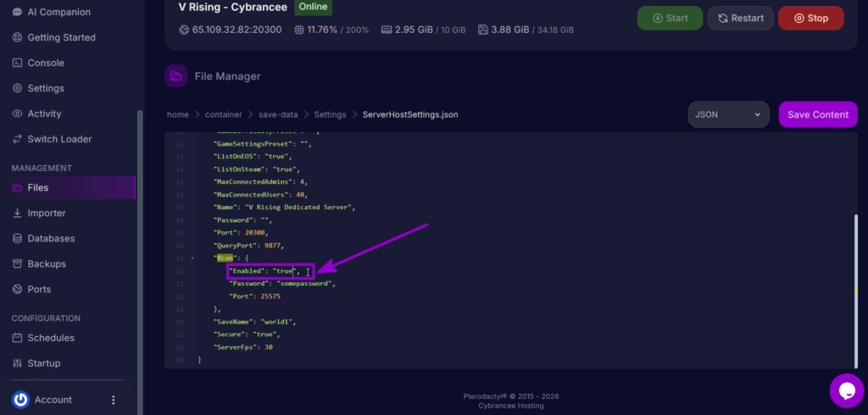The height and width of the screenshot is (415, 868).
Task: Click the Ports globe icon
Action: point(17,290)
